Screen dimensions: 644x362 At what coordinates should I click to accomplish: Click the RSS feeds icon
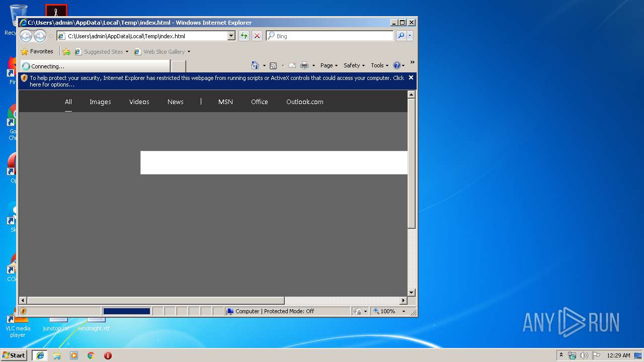tap(273, 65)
